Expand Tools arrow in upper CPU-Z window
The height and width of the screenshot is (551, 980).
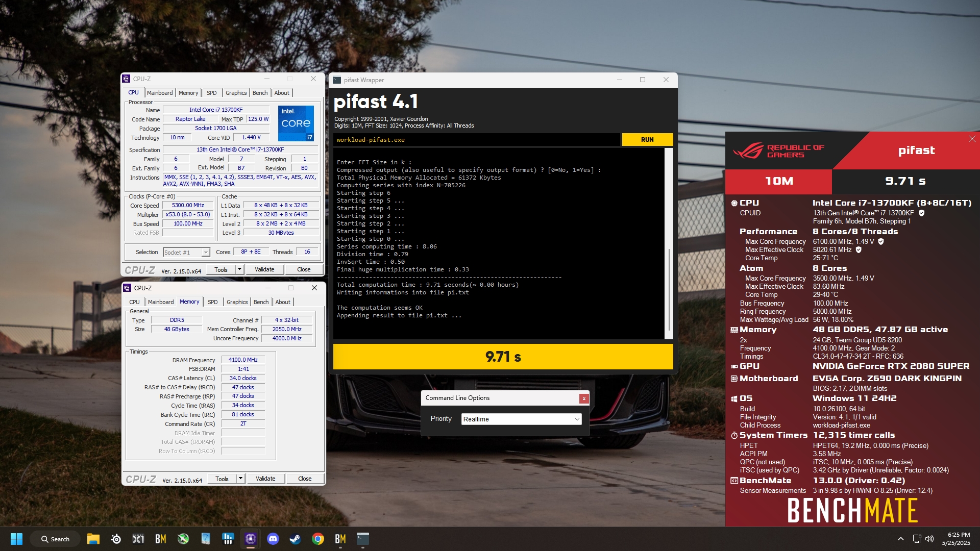239,269
